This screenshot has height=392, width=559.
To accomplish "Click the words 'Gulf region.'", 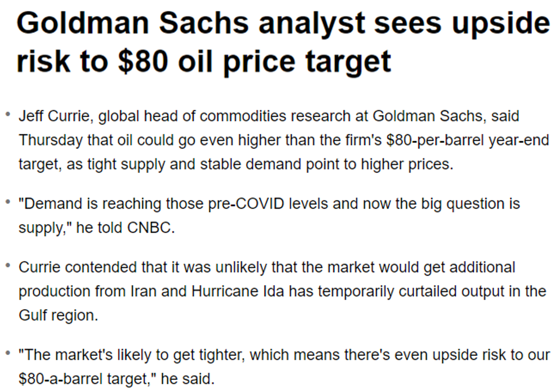I will coord(58,315).
